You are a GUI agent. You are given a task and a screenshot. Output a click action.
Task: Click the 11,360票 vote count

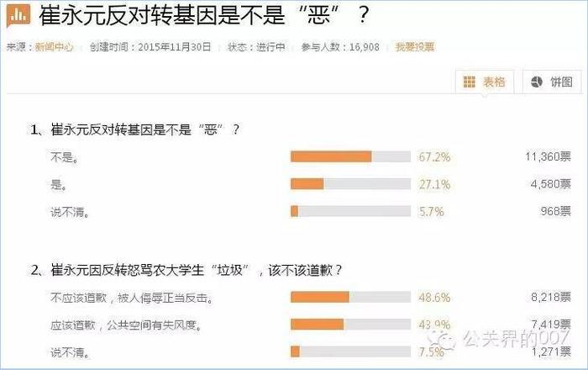548,156
